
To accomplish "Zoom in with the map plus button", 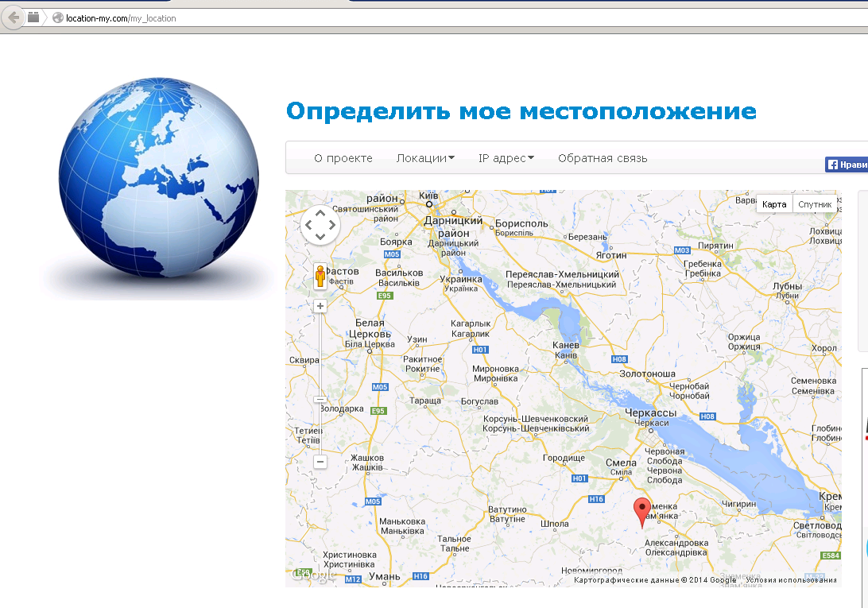I will pyautogui.click(x=320, y=306).
